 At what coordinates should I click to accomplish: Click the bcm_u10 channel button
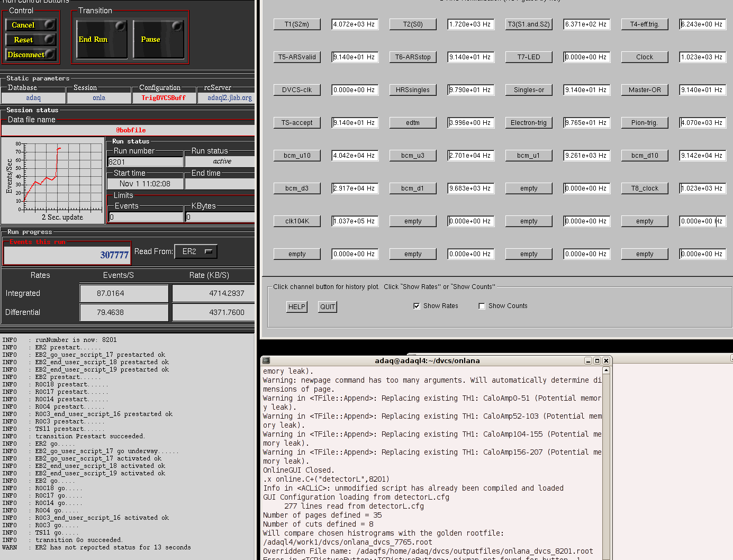tap(297, 156)
